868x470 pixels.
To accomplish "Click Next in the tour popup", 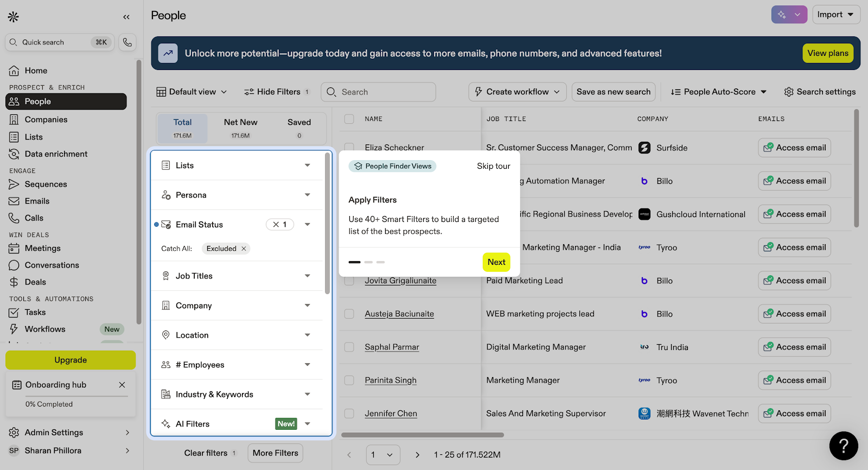I will point(496,262).
